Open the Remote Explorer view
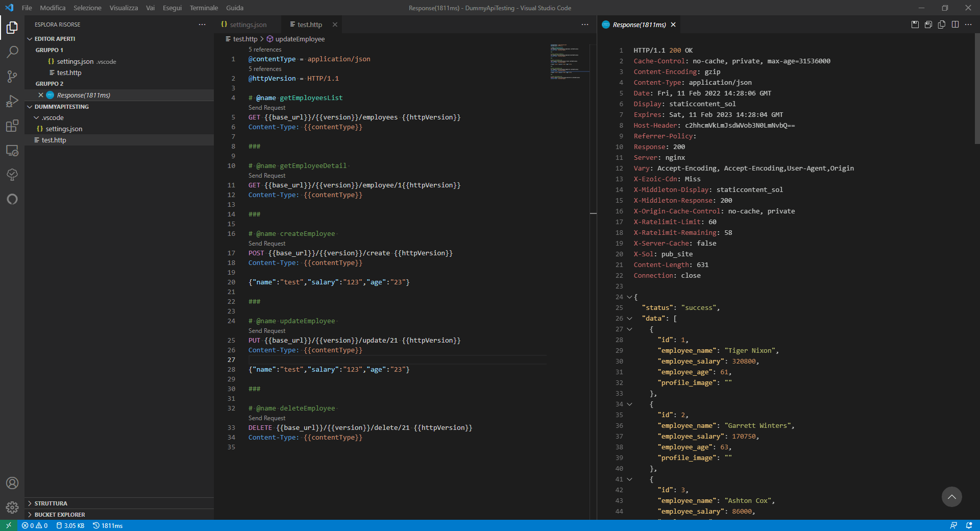 12,151
